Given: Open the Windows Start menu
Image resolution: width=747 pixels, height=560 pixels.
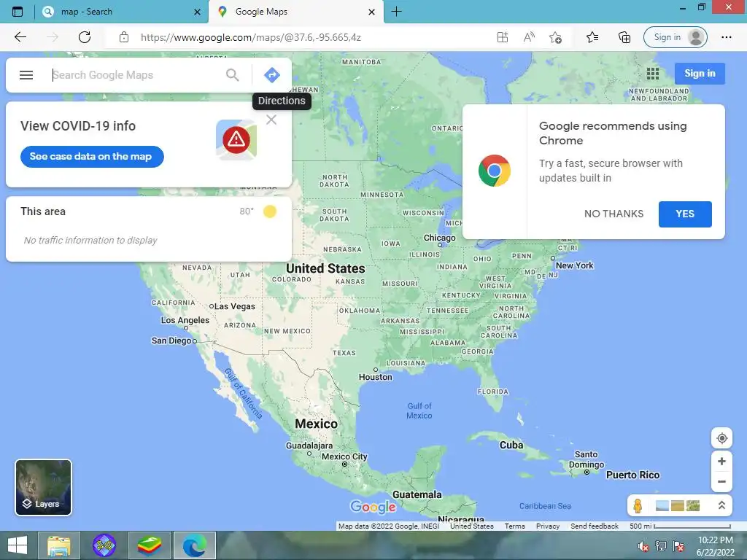Looking at the screenshot, I should tap(18, 545).
